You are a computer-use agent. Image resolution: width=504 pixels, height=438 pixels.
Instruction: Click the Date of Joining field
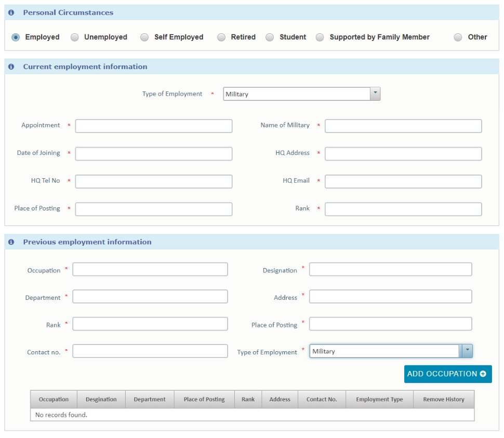154,154
